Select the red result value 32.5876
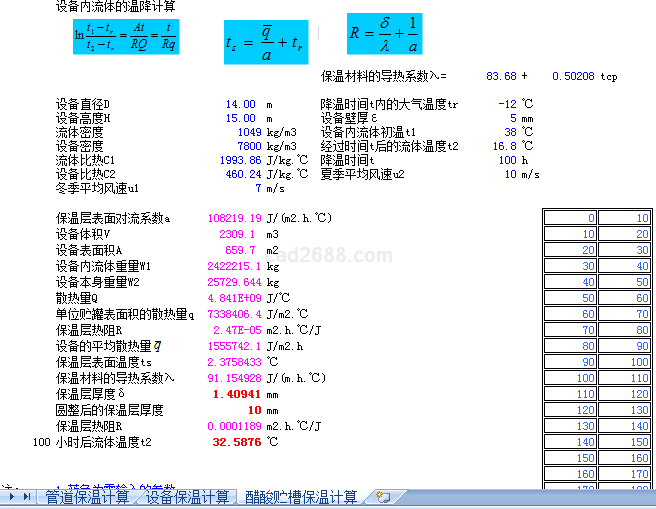 coord(236,441)
